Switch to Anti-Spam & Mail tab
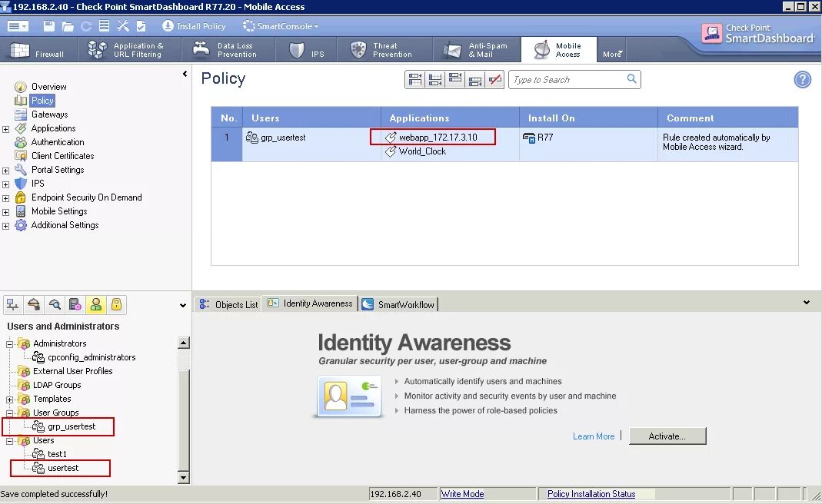Viewport: 822px width, 504px height. [x=477, y=50]
